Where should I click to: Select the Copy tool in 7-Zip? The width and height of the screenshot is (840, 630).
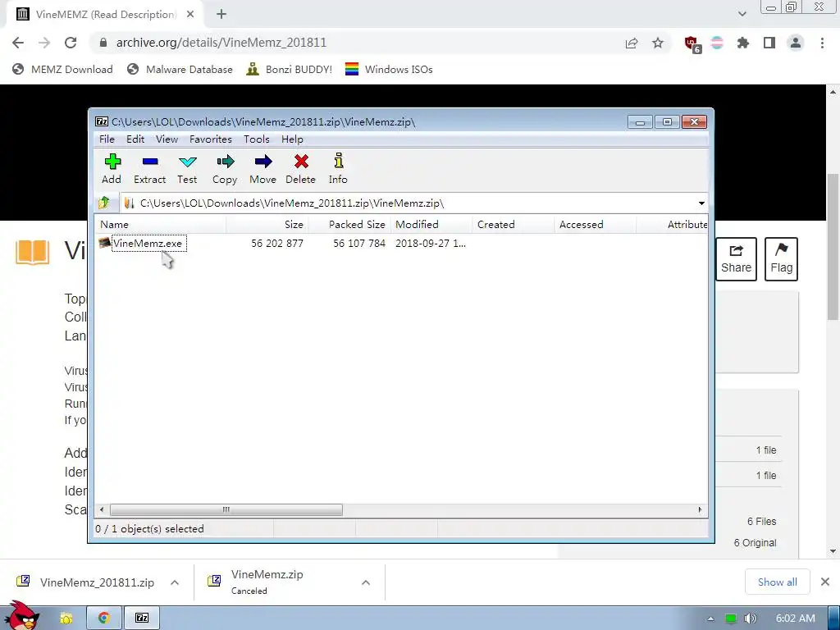point(225,169)
